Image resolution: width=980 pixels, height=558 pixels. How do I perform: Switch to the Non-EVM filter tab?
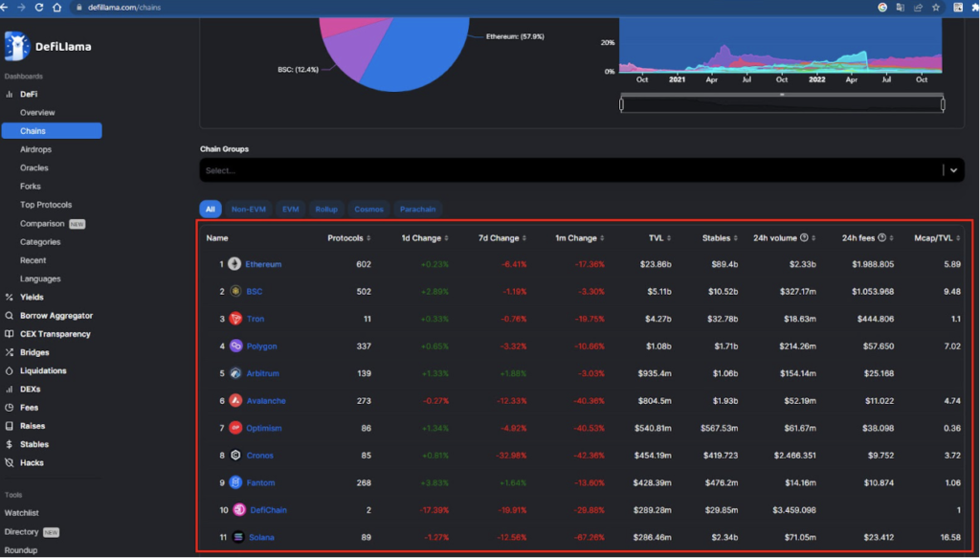coord(248,210)
